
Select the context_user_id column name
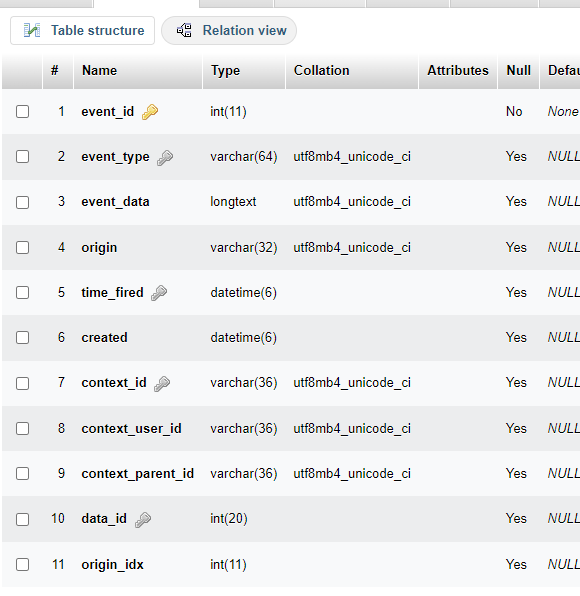[x=132, y=429]
